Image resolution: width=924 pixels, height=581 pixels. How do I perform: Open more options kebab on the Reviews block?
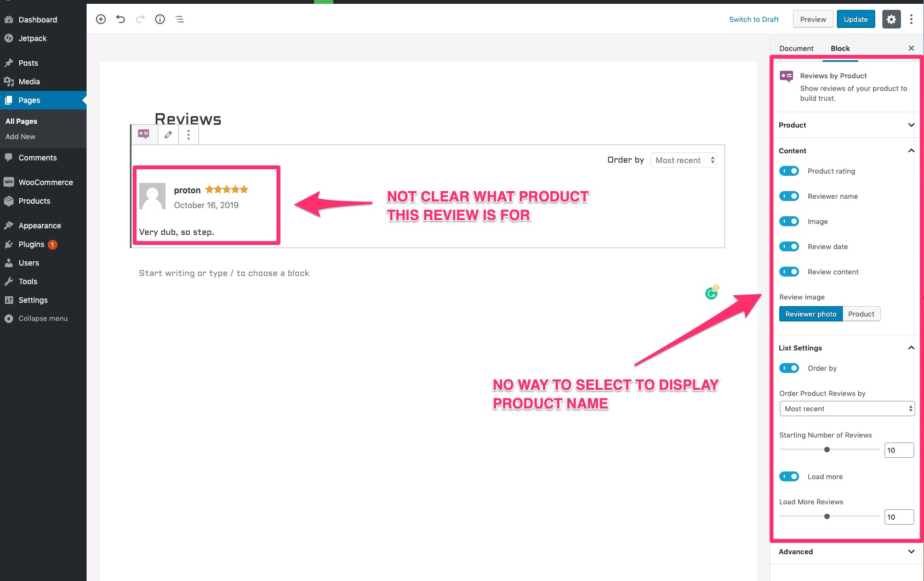pyautogui.click(x=189, y=134)
